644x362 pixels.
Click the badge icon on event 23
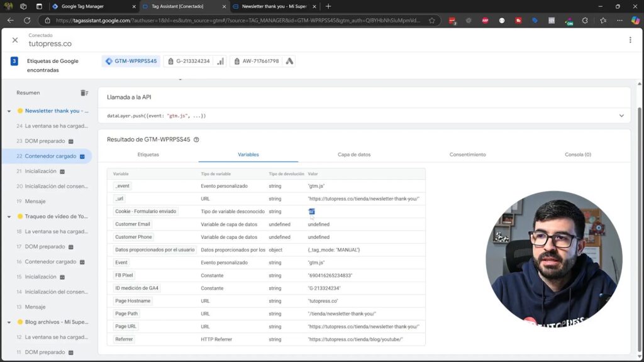click(71, 141)
